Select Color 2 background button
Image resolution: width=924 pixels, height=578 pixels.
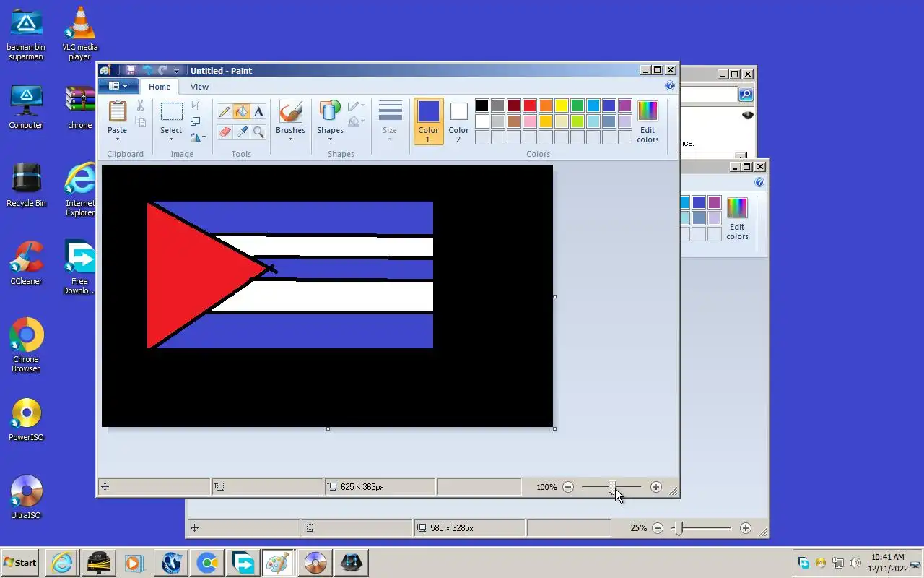(x=458, y=121)
